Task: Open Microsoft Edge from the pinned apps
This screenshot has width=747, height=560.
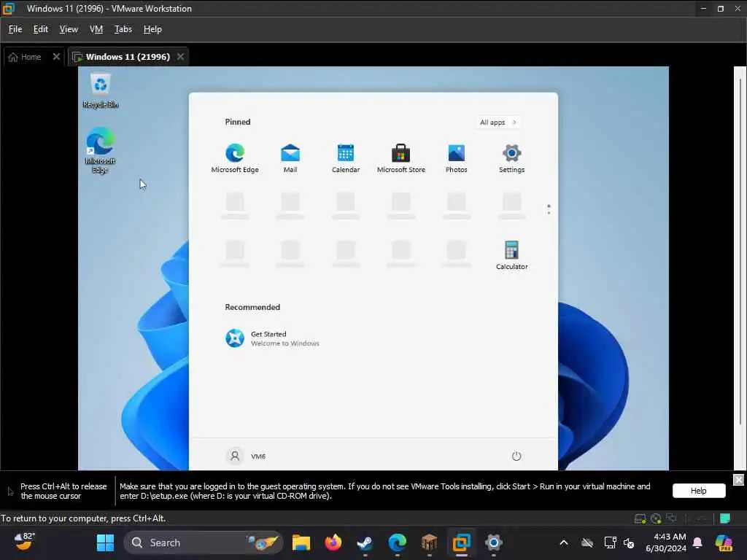Action: tap(235, 158)
